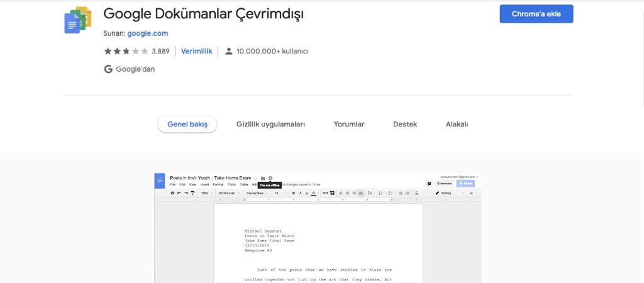
Task: Click the ruler right indent marker
Action: pos(392,199)
